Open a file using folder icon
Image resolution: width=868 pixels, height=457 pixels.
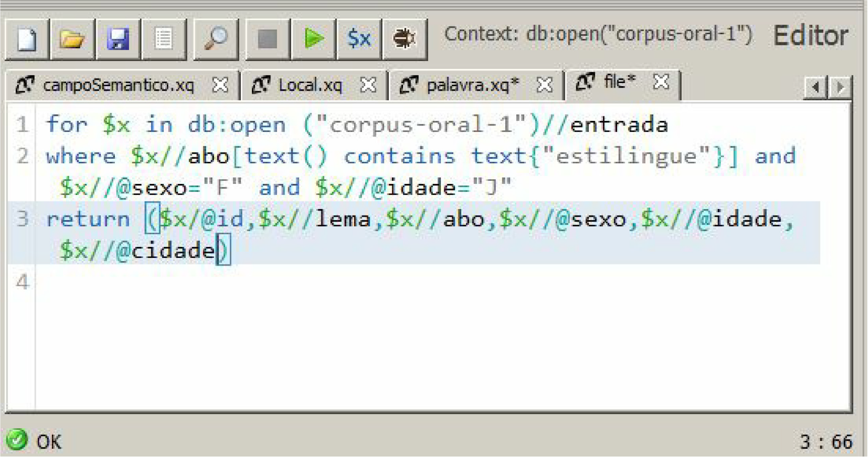[72, 39]
